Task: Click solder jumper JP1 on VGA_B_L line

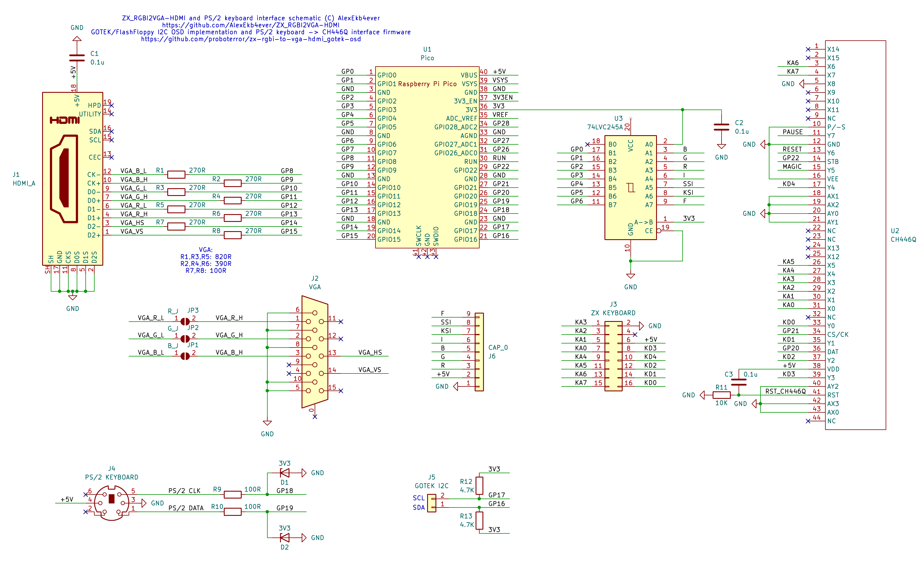Action: pyautogui.click(x=185, y=356)
